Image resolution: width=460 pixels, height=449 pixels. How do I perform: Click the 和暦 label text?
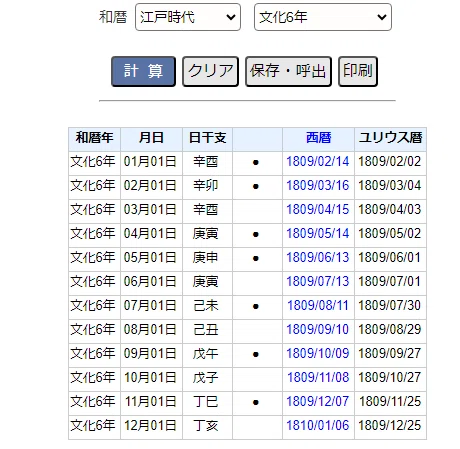(113, 17)
